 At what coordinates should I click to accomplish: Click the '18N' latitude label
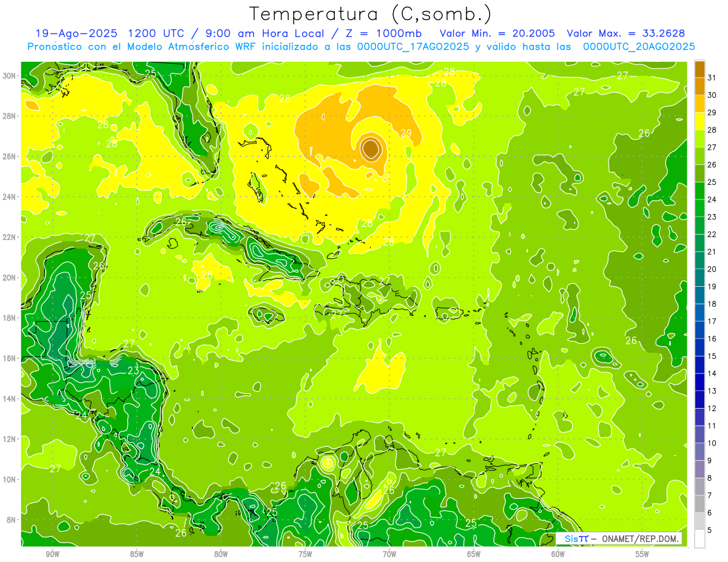[10, 318]
